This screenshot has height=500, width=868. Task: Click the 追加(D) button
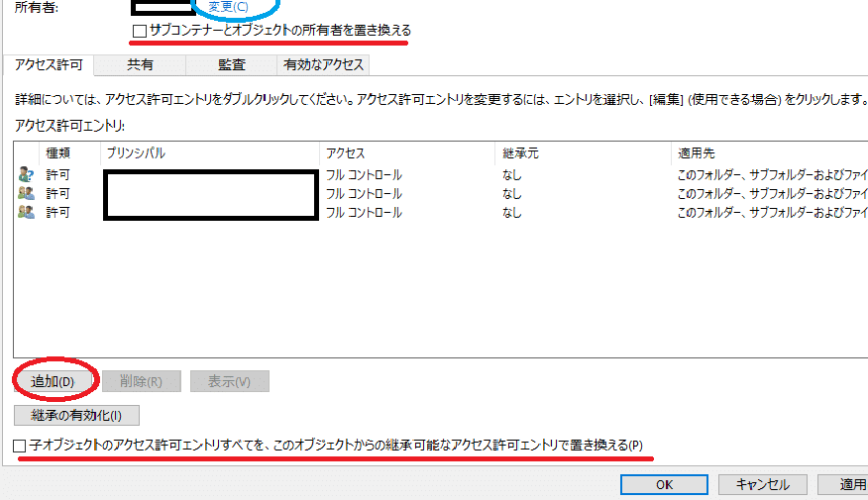tap(53, 381)
